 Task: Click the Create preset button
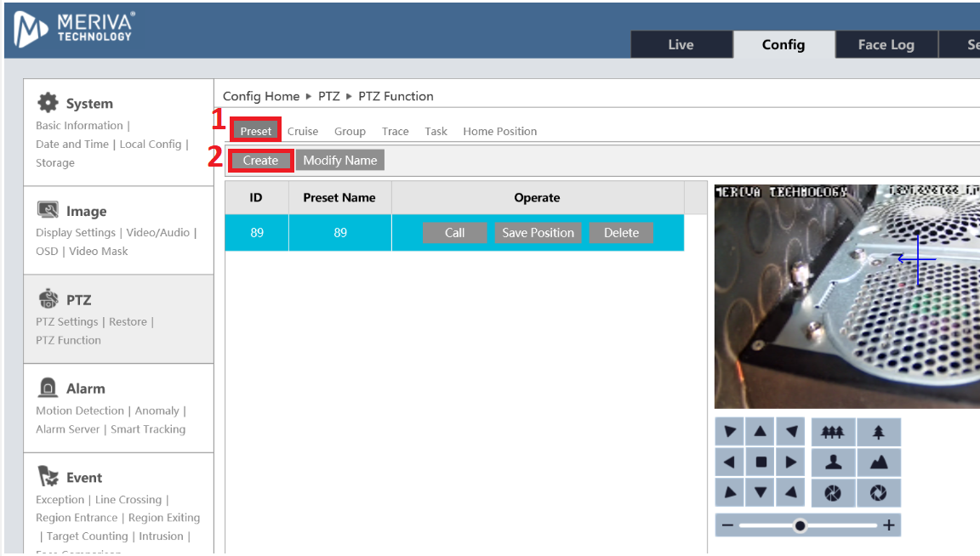coord(260,160)
